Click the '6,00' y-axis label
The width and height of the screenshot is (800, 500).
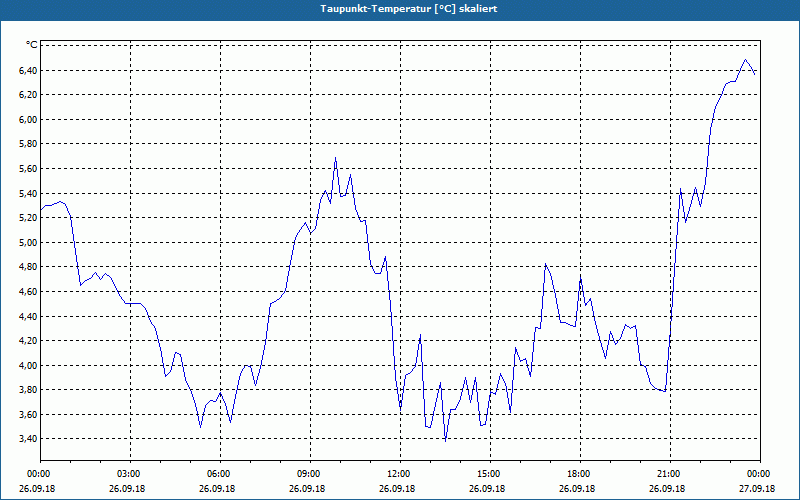[28, 119]
